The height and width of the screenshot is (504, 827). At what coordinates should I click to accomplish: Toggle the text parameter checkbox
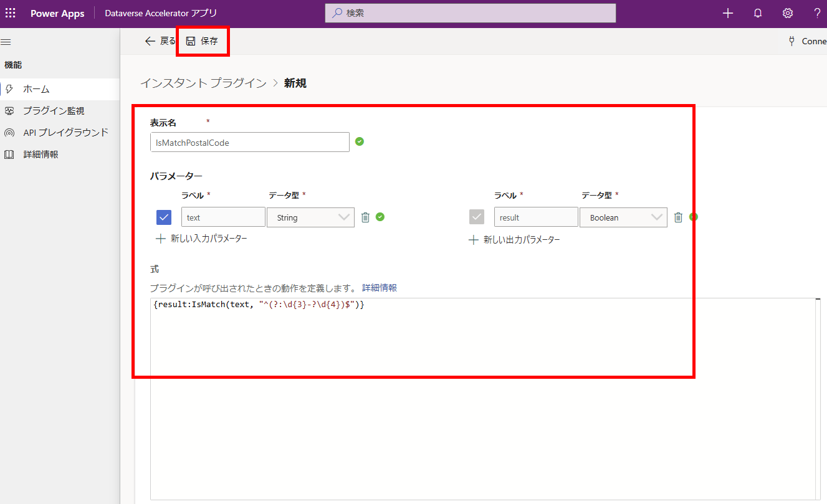pyautogui.click(x=164, y=217)
